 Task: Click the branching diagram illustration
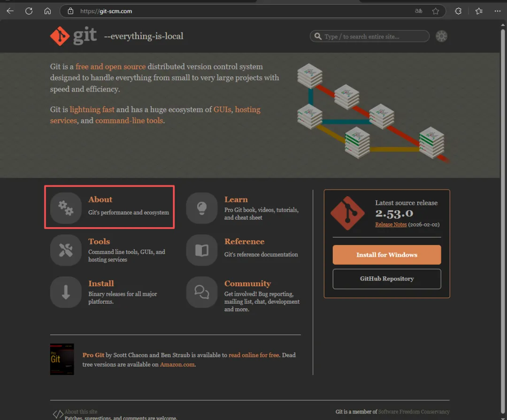point(373,113)
